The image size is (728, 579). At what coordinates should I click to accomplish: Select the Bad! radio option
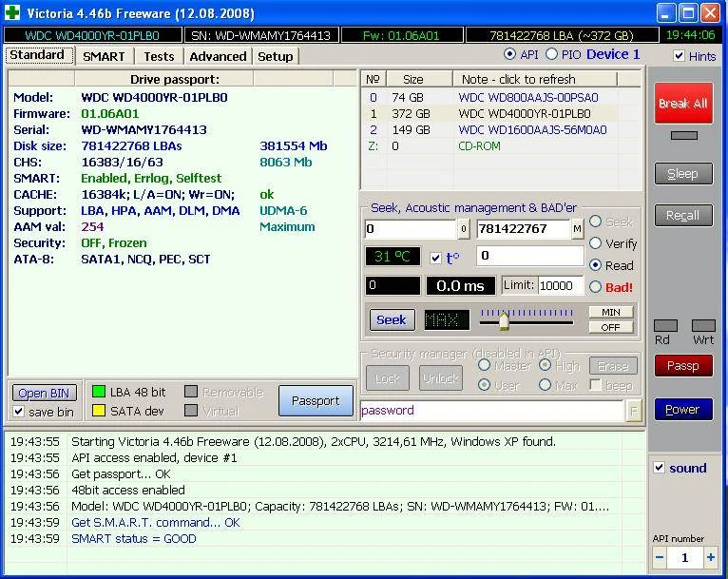tap(596, 287)
